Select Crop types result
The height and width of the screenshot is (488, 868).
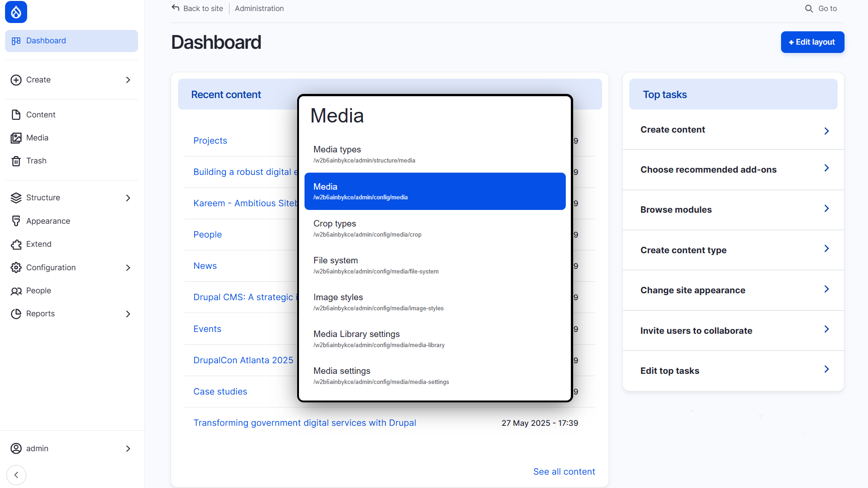click(435, 228)
